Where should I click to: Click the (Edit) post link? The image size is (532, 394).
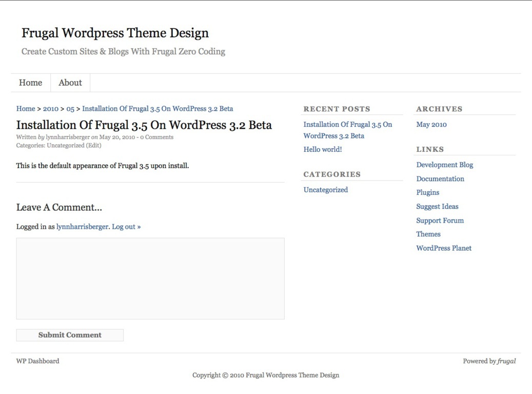point(94,145)
